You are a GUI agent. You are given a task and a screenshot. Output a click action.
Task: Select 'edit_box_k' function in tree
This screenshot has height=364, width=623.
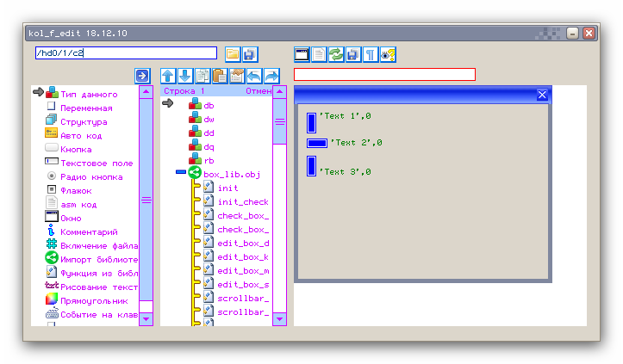pyautogui.click(x=243, y=257)
